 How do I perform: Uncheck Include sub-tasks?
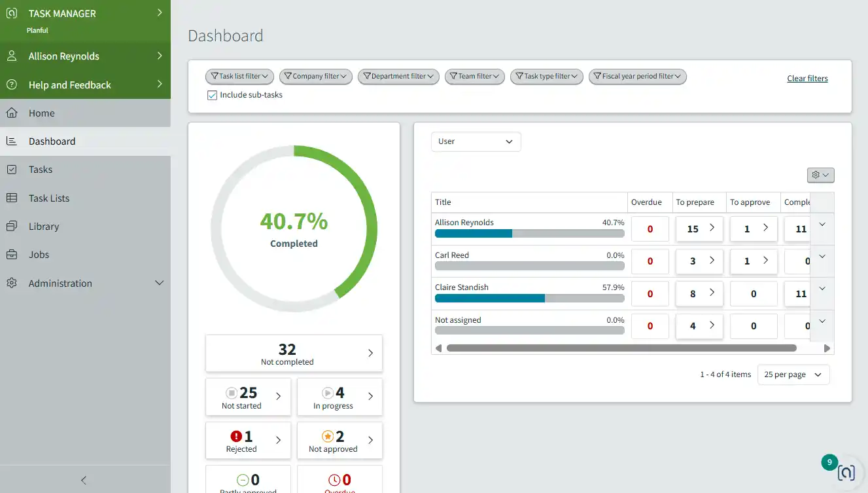tap(212, 94)
